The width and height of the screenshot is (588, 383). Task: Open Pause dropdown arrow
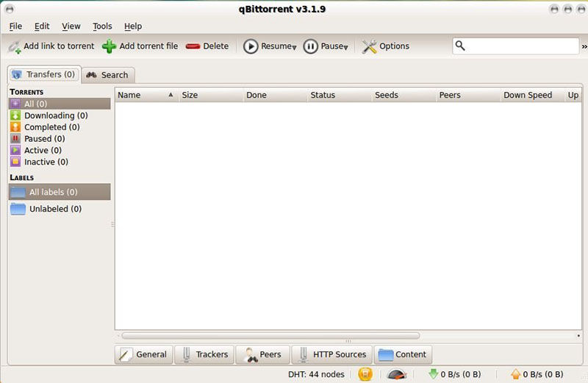345,47
